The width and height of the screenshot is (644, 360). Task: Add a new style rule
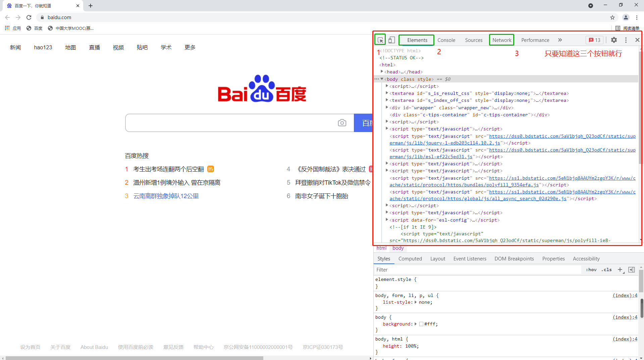[x=620, y=269]
